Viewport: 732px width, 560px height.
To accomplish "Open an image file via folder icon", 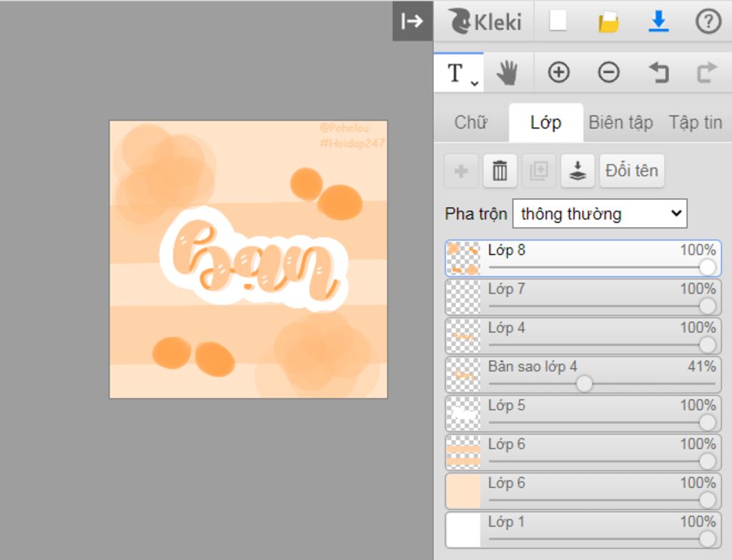I will pos(608,22).
